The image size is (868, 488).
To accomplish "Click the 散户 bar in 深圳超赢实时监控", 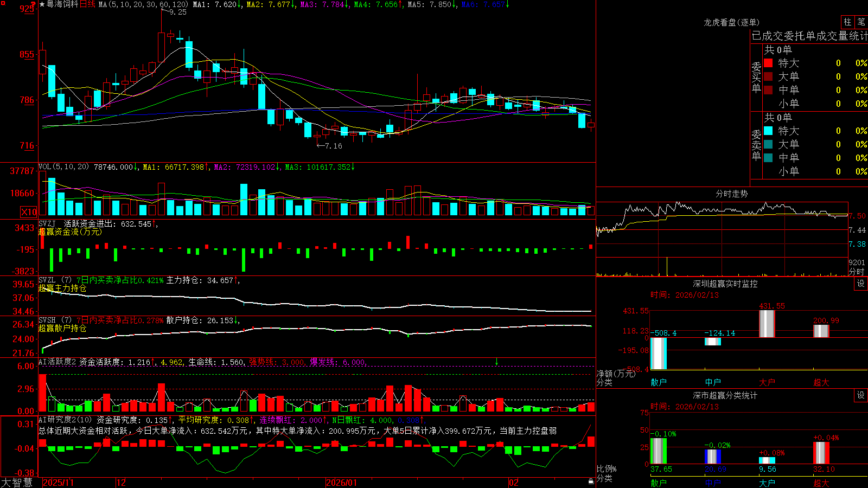I will (658, 354).
